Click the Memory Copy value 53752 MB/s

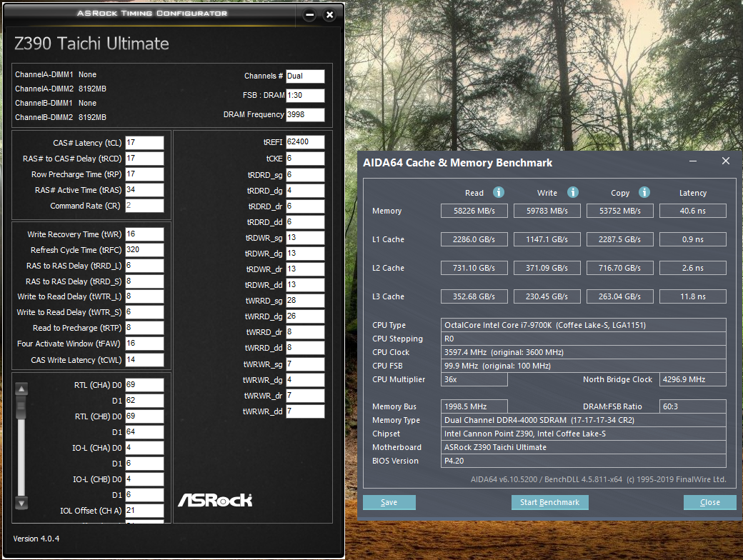(620, 211)
